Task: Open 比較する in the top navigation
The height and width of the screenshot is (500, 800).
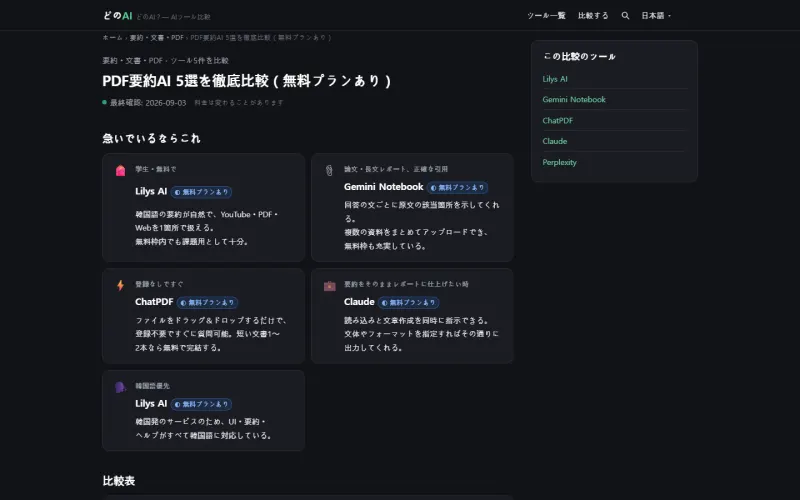Action: 593,16
